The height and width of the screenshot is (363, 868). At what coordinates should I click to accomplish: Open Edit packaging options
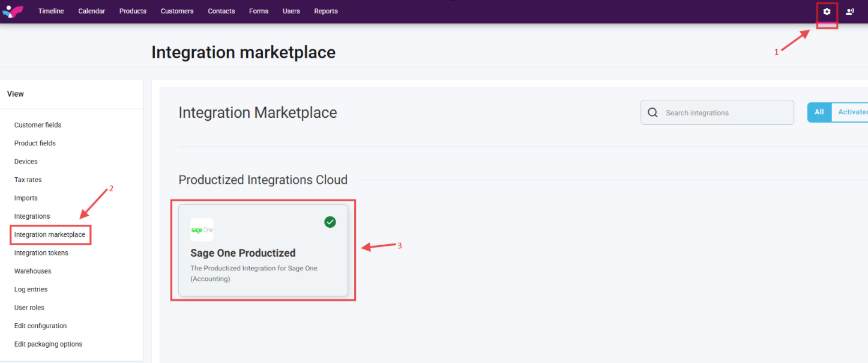click(48, 344)
